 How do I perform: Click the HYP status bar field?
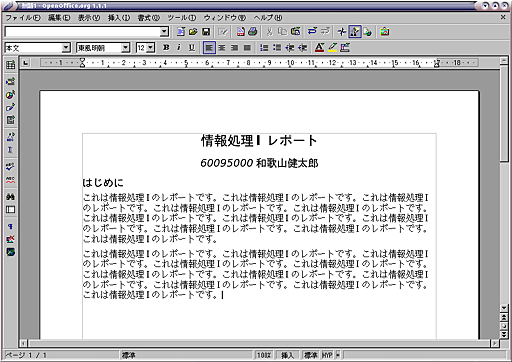pos(327,355)
